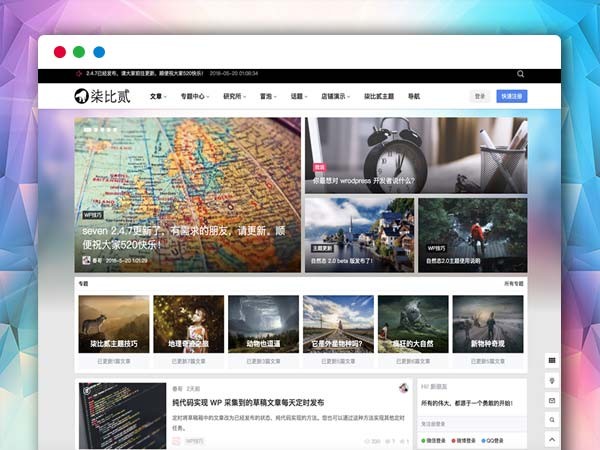Click the grid icon in right floating sidebar

[551, 360]
